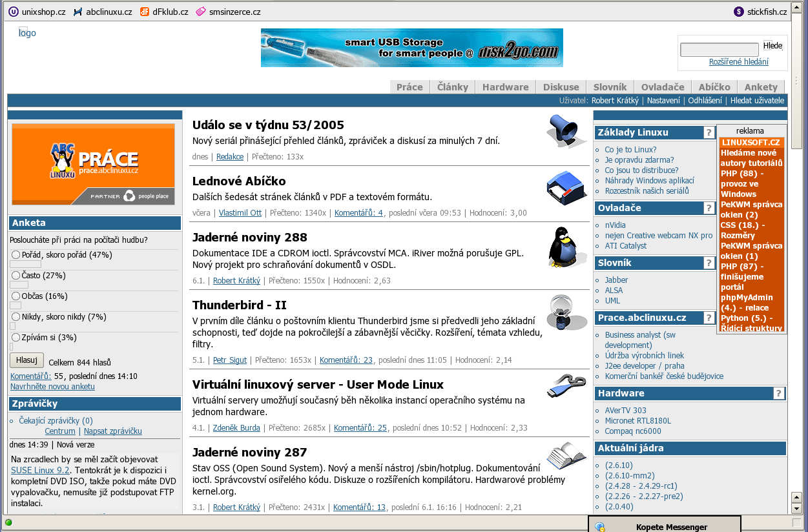Open article Událo se v týdnu 53/2005
This screenshot has height=532, width=808.
(x=268, y=125)
